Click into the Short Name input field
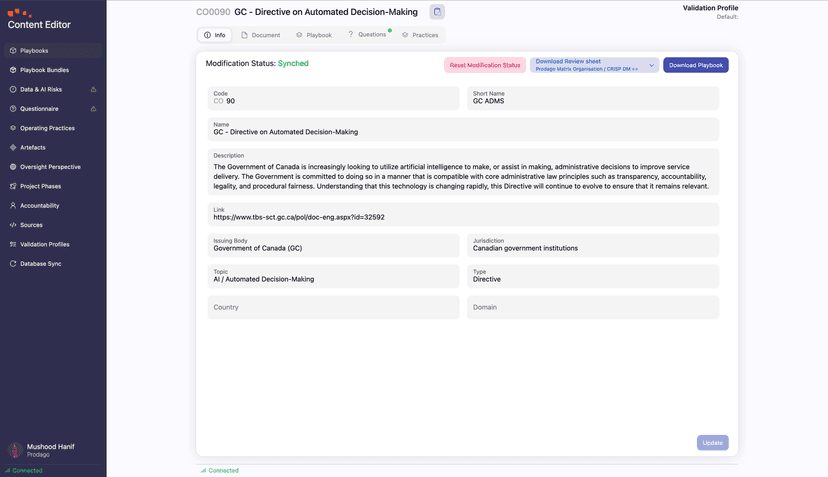Screen dimensions: 828x477 [x=592, y=101]
